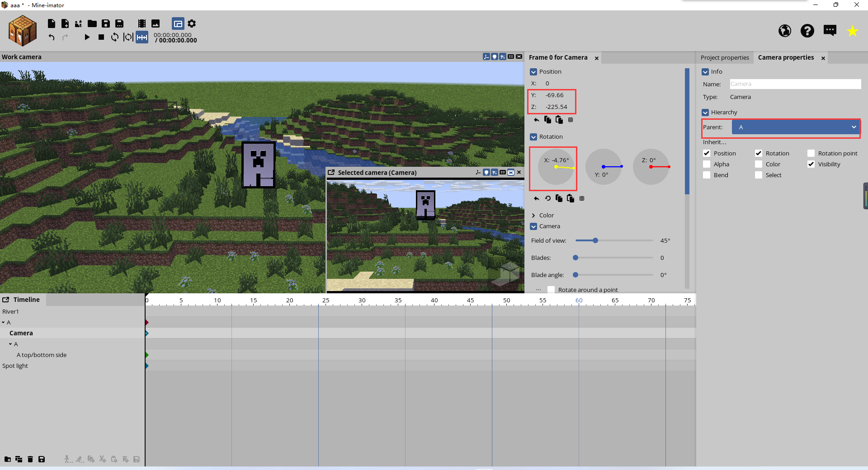
Task: Click the import asset icon
Action: (x=79, y=23)
